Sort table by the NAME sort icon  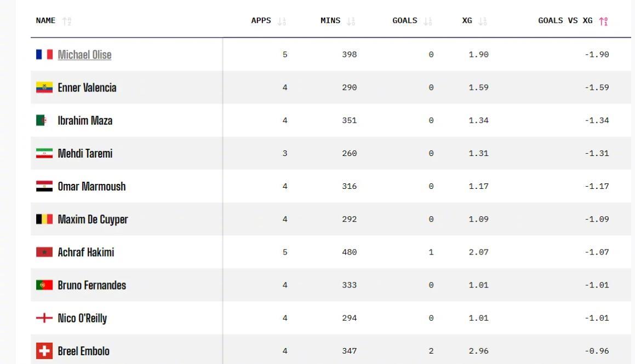pos(67,21)
